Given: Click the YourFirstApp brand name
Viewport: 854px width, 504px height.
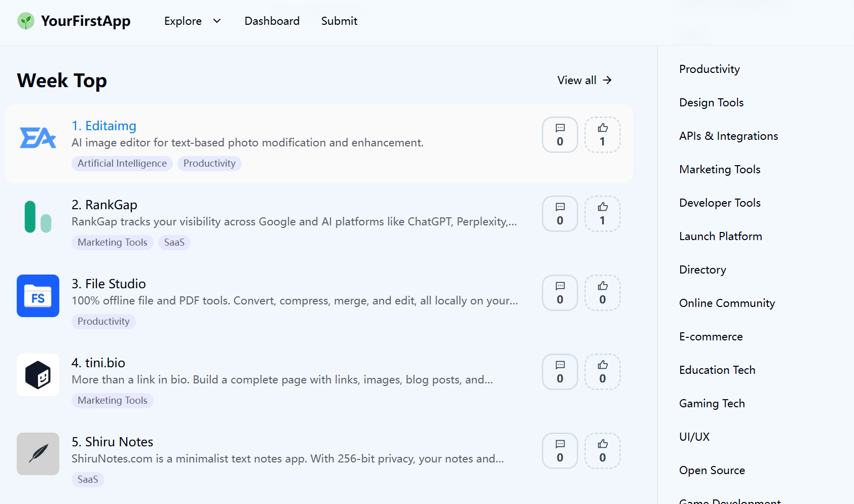Looking at the screenshot, I should coord(86,21).
